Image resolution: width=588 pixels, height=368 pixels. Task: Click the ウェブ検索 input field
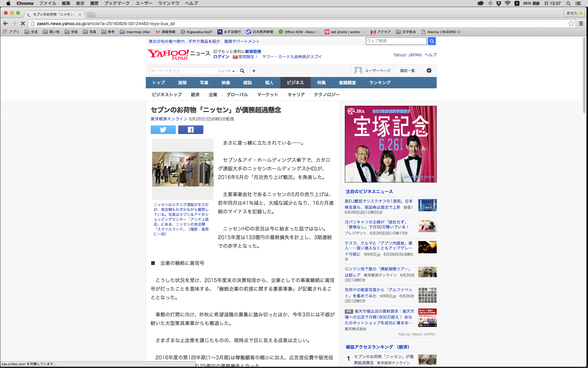coord(396,41)
